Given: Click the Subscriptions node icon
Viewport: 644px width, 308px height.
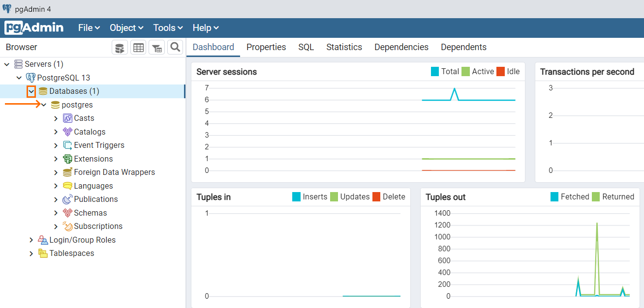Looking at the screenshot, I should point(68,226).
